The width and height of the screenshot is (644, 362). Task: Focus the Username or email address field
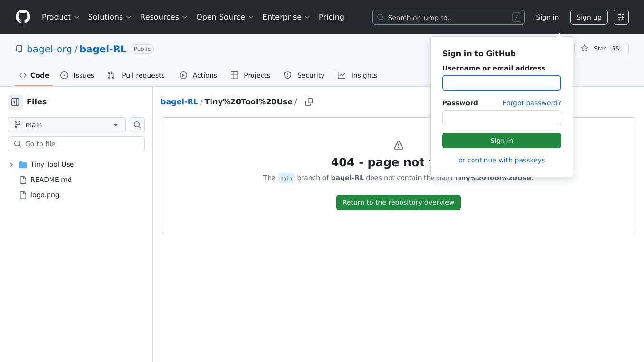coord(502,83)
